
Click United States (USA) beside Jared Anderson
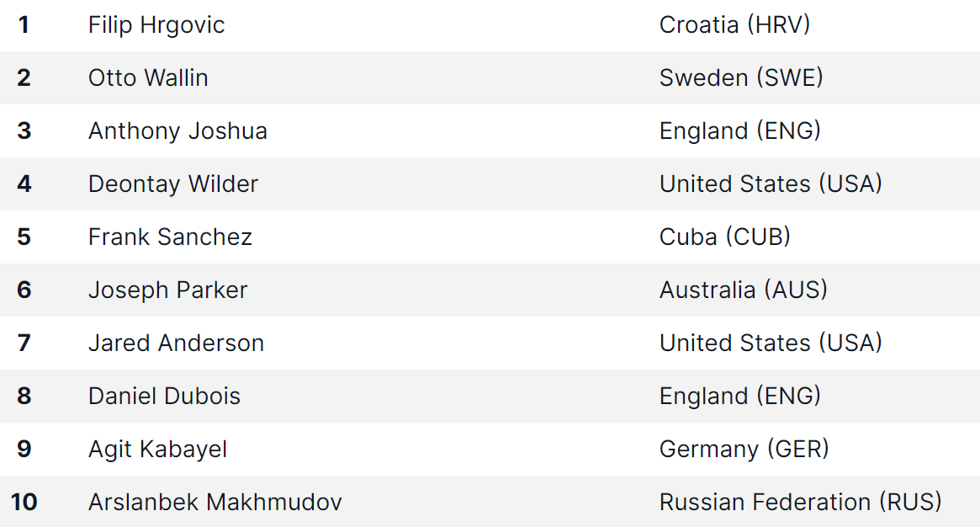(771, 343)
